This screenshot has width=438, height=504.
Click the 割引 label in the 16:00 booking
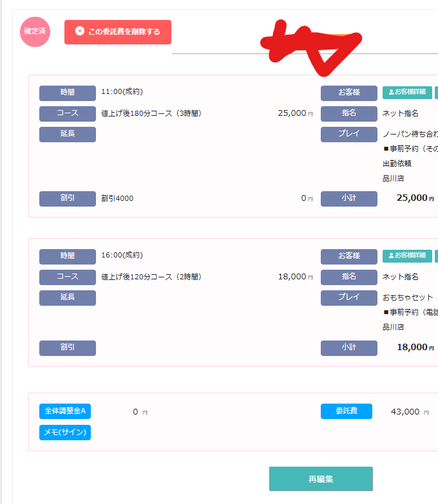coord(68,348)
